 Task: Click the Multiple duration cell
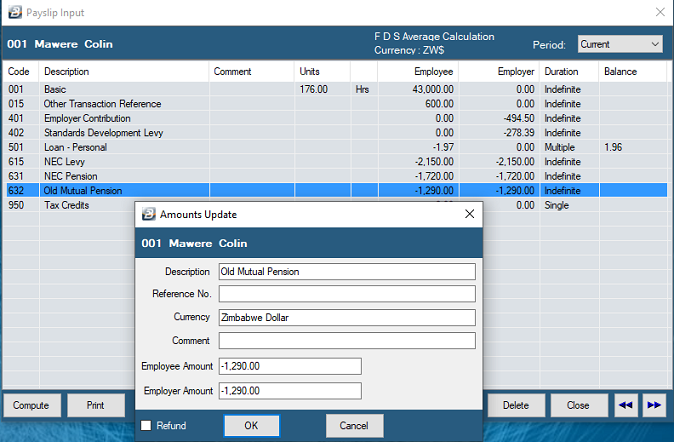click(x=559, y=147)
